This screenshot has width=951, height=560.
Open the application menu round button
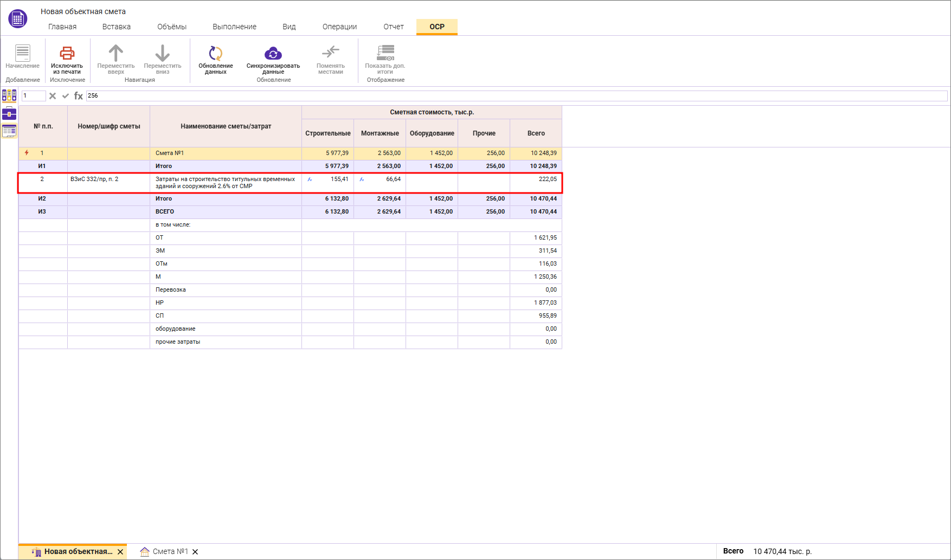pyautogui.click(x=17, y=18)
